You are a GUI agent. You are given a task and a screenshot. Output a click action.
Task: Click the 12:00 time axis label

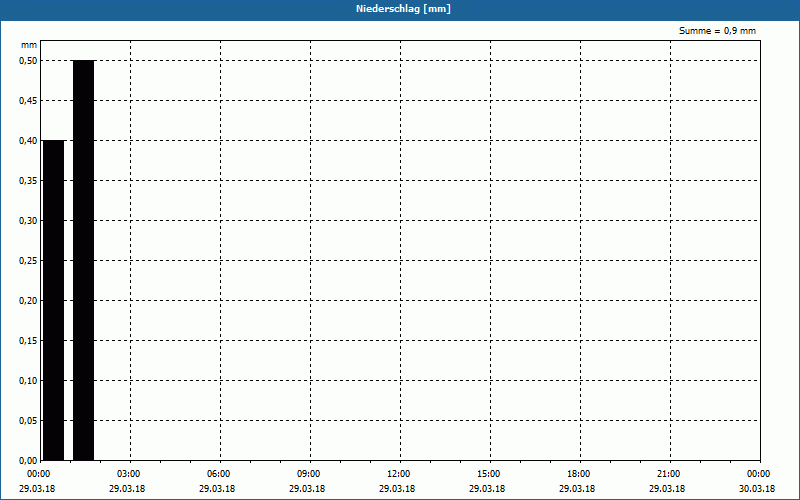pyautogui.click(x=399, y=474)
